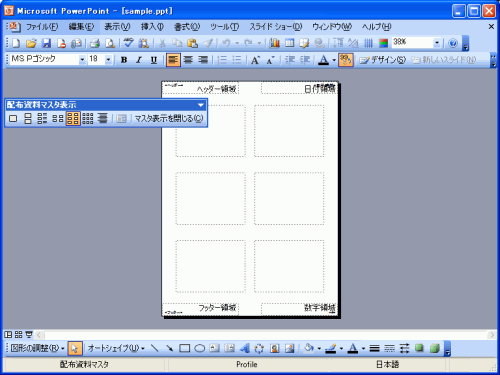The height and width of the screenshot is (375, 500).
Task: Apply shadow style icon
Action: pos(419,348)
